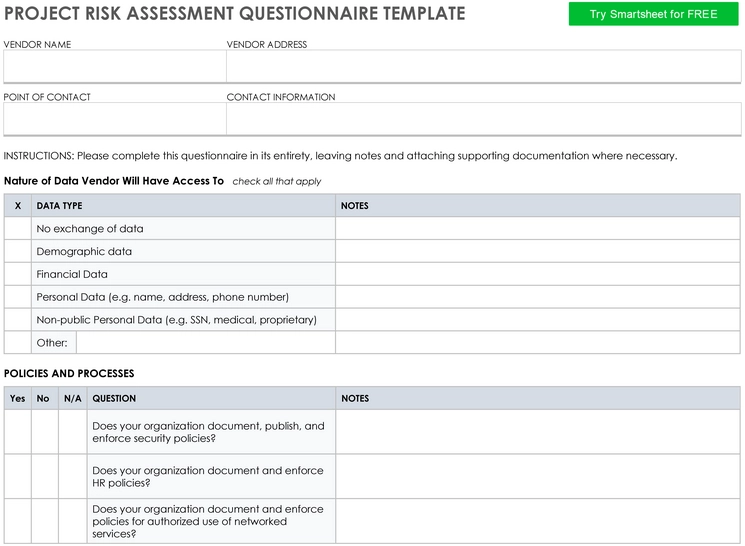
Task: Click the 'Demographic data' text
Action: click(x=84, y=251)
